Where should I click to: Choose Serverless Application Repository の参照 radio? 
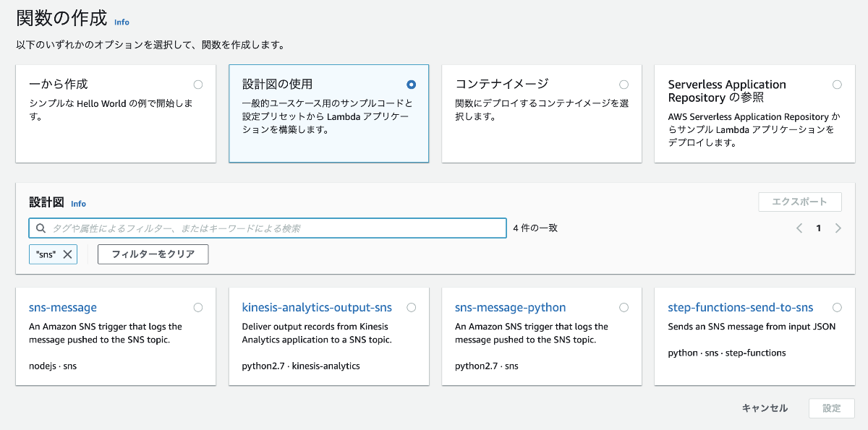tap(837, 85)
